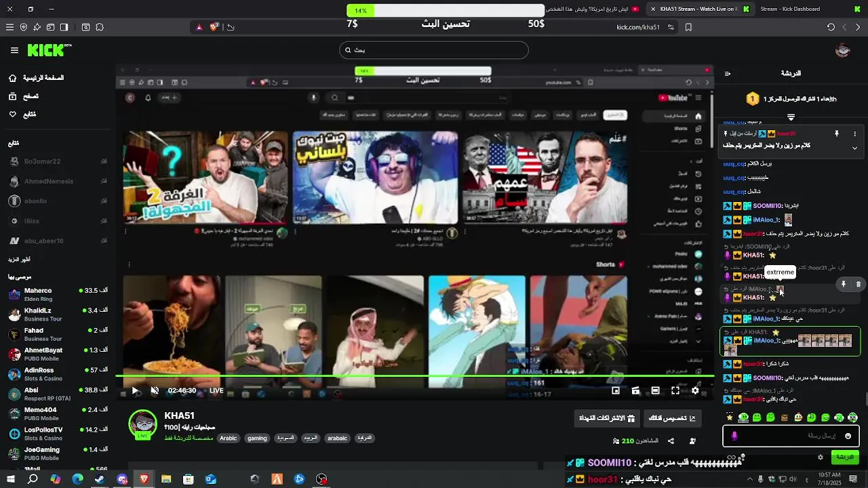
Task: Open pinned message three-dot options
Action: (x=854, y=134)
